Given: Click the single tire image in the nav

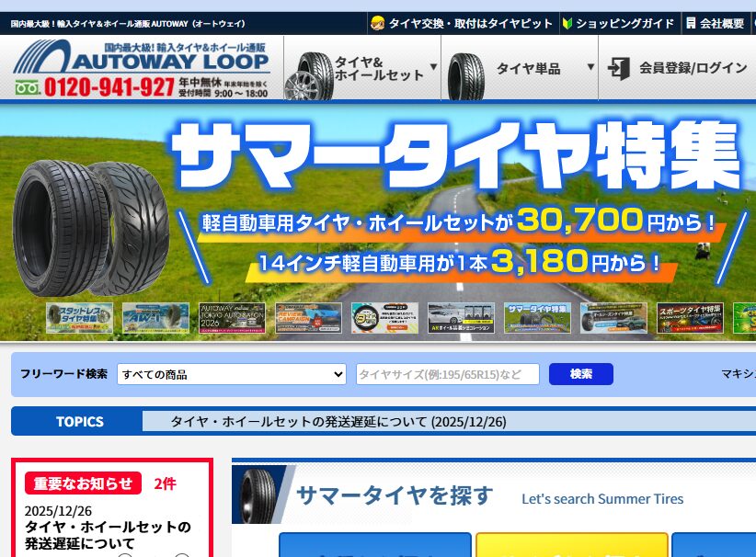Looking at the screenshot, I should [466, 69].
